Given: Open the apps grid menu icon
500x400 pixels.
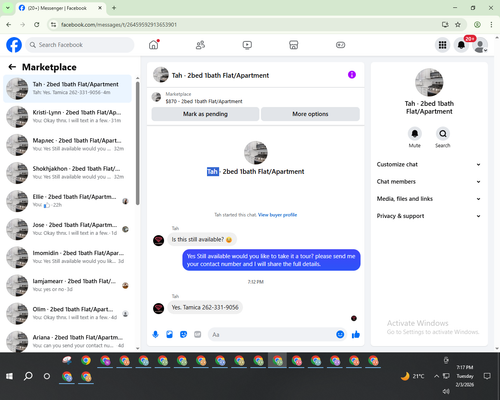Looking at the screenshot, I should pyautogui.click(x=442, y=45).
